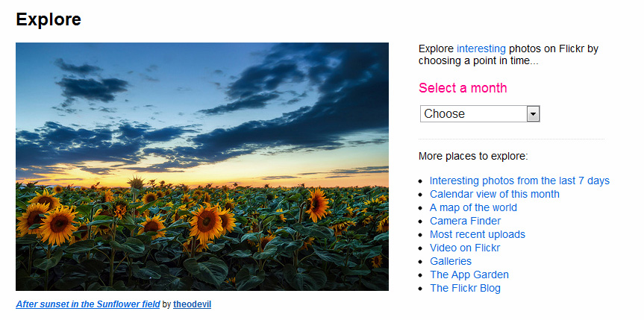The image size is (644, 320).
Task: Click the 'More places to explore:' label
Action: pyautogui.click(x=473, y=156)
